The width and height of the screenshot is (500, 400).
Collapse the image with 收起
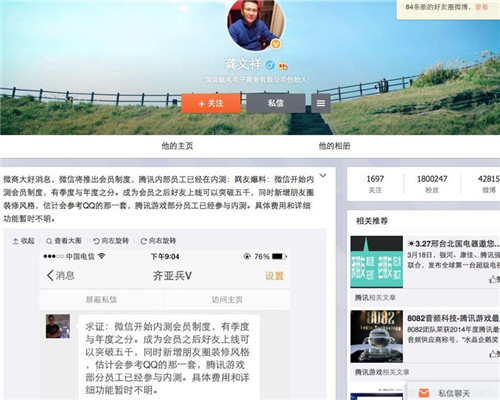[23, 241]
